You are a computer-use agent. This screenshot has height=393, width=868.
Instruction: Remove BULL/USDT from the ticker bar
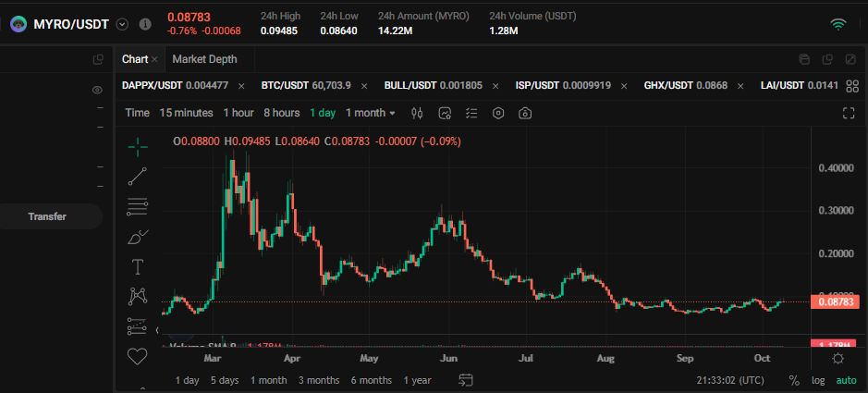(495, 86)
